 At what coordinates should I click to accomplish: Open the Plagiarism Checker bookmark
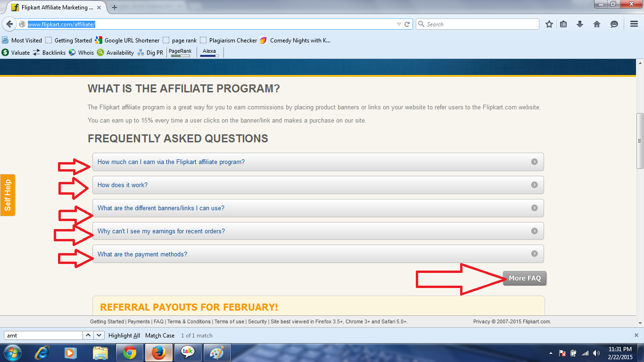click(229, 40)
